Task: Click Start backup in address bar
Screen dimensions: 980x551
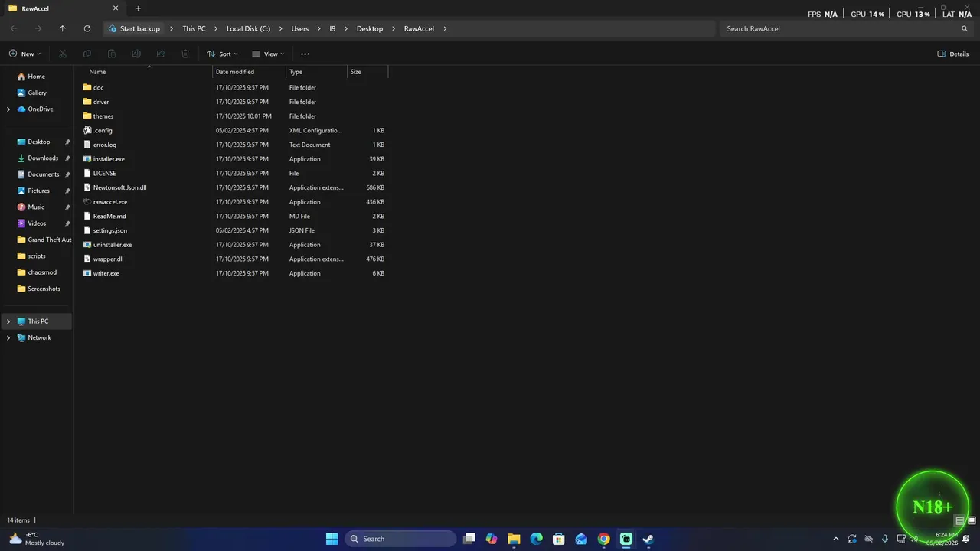Action: point(135,28)
